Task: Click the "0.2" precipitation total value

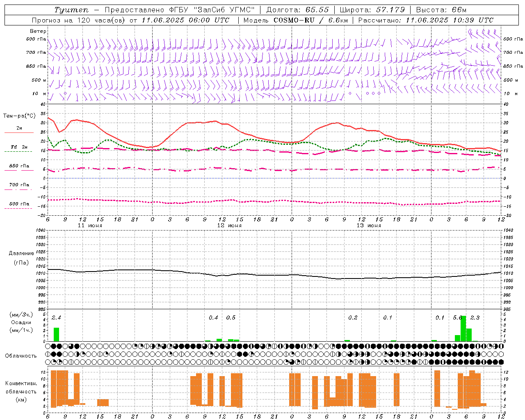Action: (x=353, y=317)
